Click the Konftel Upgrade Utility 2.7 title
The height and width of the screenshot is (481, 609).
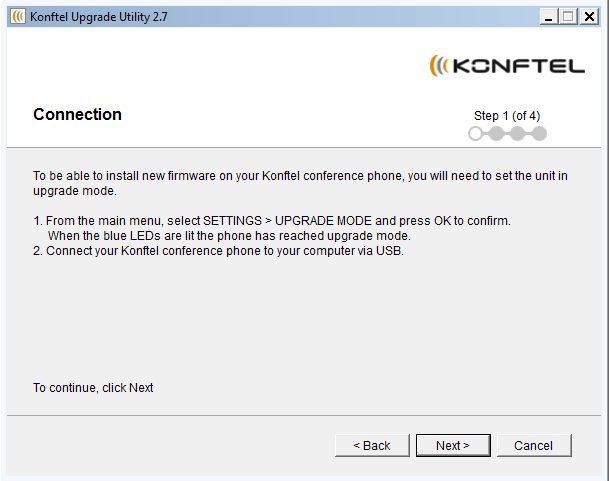point(99,17)
